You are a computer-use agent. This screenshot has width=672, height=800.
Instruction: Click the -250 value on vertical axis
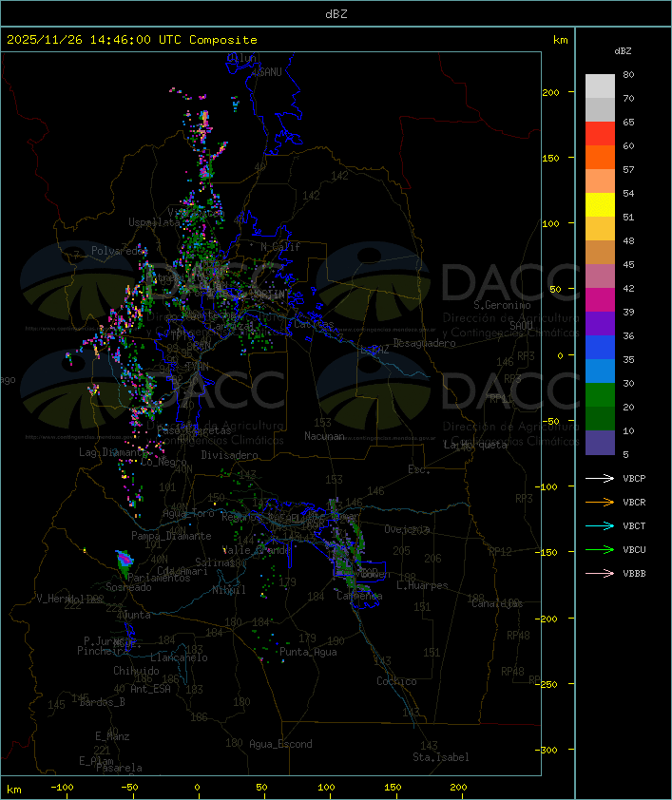tap(547, 684)
